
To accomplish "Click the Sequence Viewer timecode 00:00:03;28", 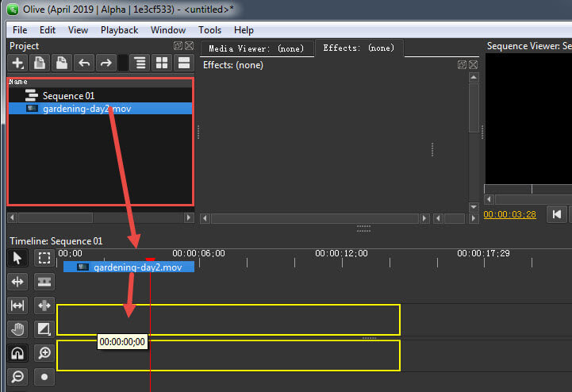I will click(x=509, y=214).
